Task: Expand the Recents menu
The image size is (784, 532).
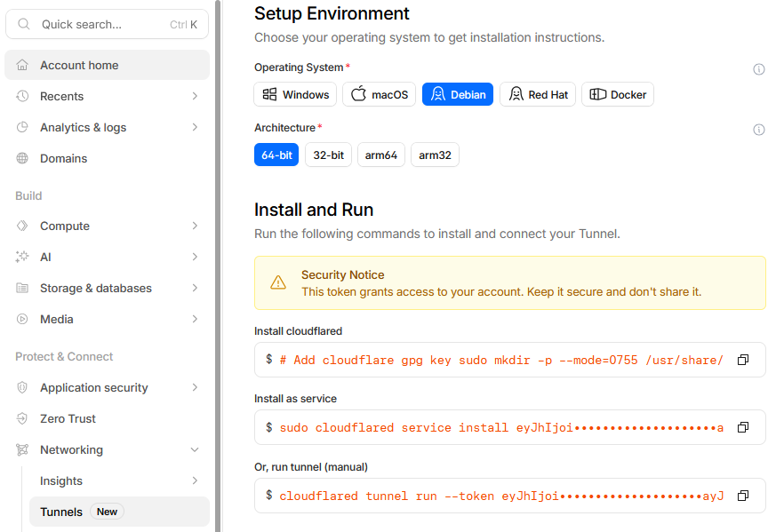Action: pyautogui.click(x=62, y=96)
